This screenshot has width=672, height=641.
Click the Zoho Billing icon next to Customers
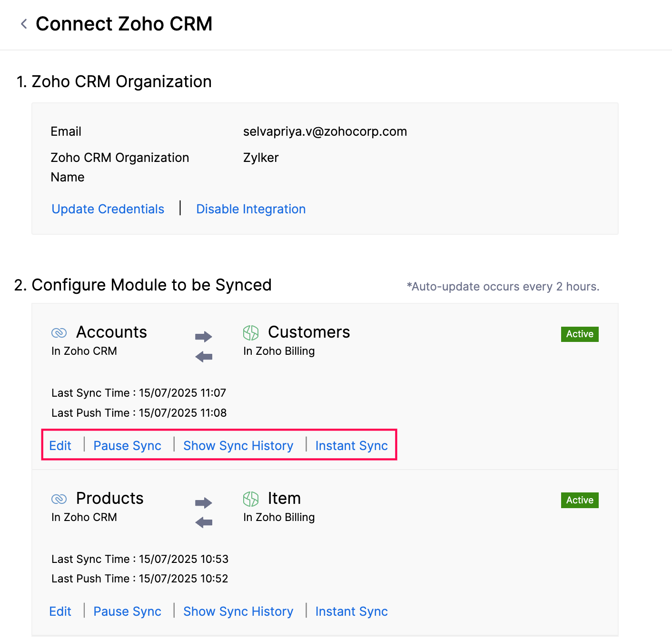tap(251, 332)
